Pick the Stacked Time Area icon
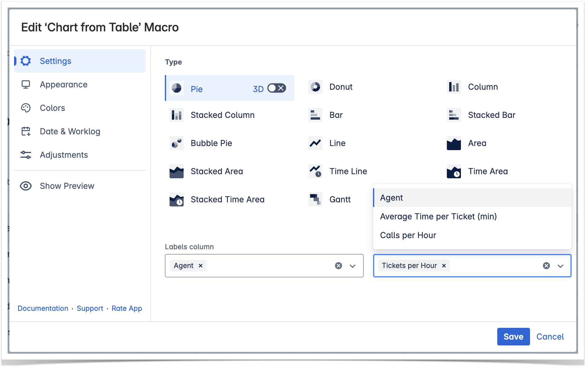Image resolution: width=588 pixels, height=368 pixels. pyautogui.click(x=176, y=200)
